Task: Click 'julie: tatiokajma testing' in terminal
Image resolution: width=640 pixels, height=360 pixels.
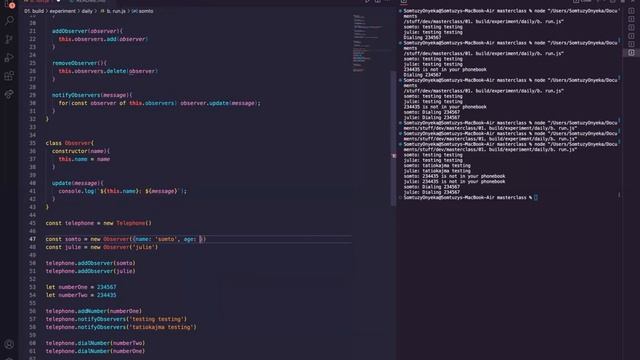Action: [x=437, y=171]
